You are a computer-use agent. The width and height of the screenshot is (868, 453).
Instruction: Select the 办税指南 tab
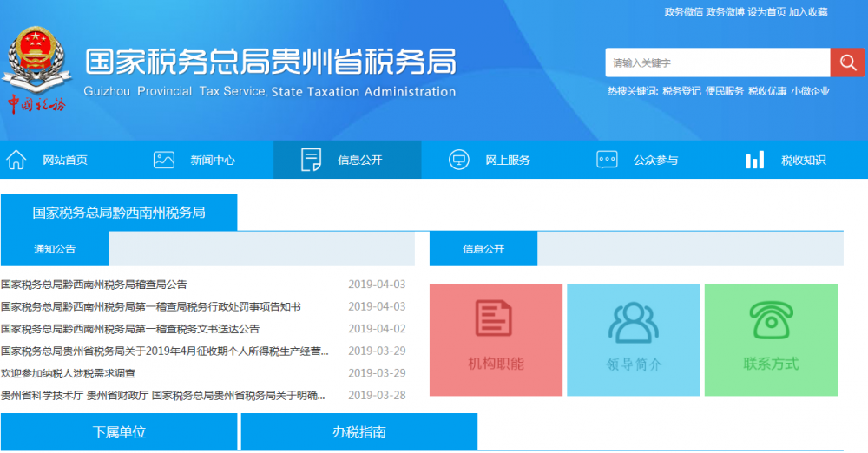[x=358, y=432]
